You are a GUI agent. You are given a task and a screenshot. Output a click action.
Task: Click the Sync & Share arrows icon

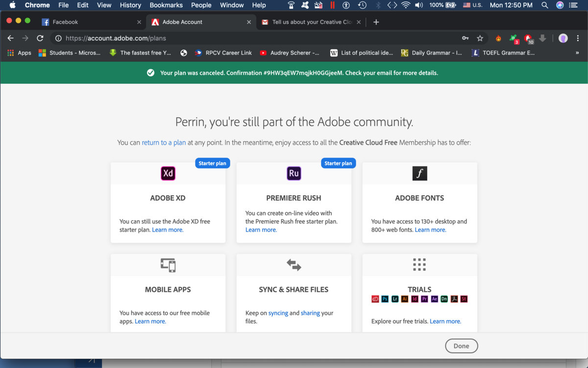294,265
